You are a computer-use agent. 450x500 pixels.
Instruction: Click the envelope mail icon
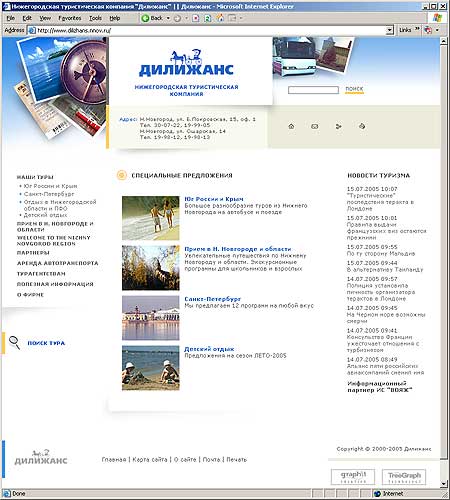click(x=314, y=126)
